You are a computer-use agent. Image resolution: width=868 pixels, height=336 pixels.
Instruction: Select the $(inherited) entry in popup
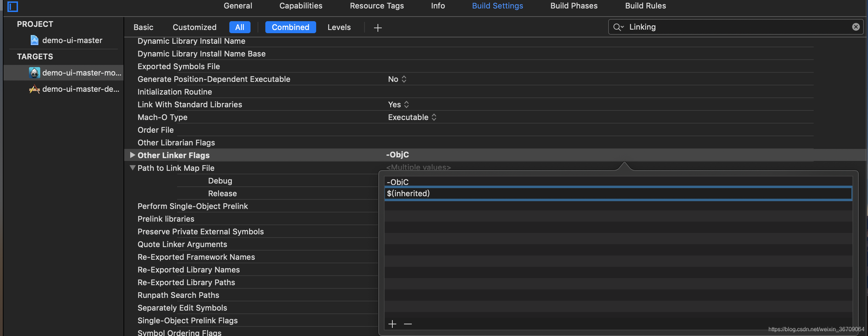coord(618,193)
